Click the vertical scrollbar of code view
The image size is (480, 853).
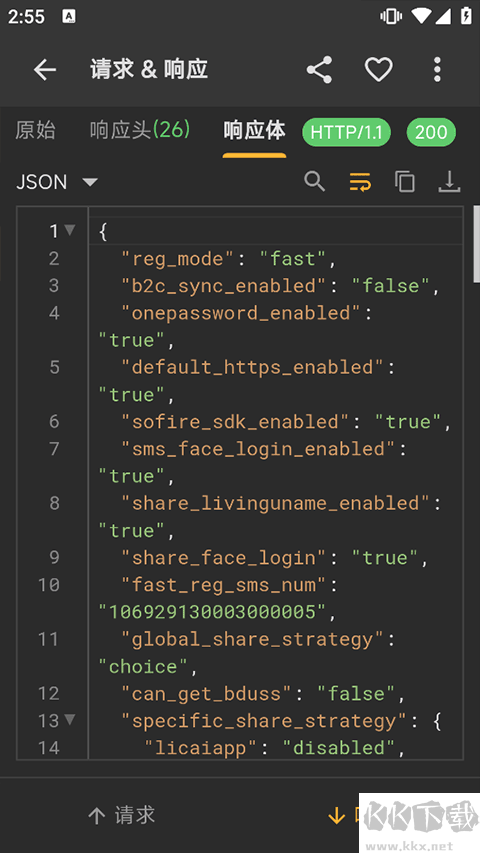476,244
